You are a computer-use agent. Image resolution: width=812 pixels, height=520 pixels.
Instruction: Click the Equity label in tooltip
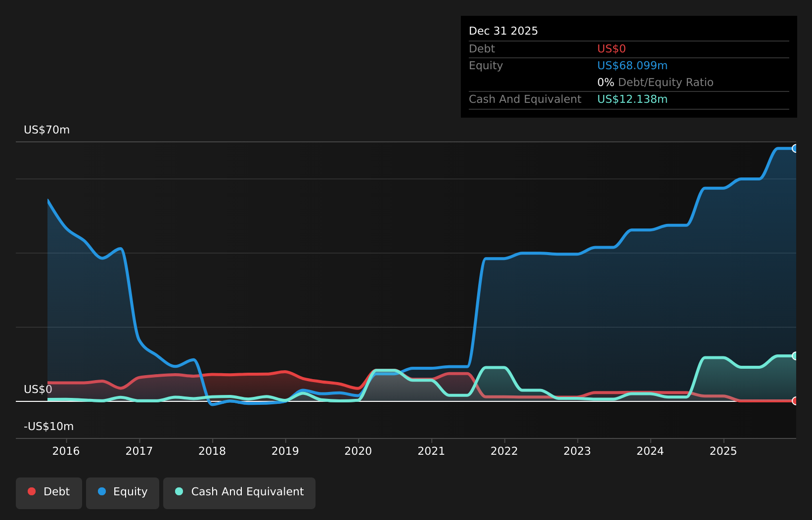click(x=486, y=66)
